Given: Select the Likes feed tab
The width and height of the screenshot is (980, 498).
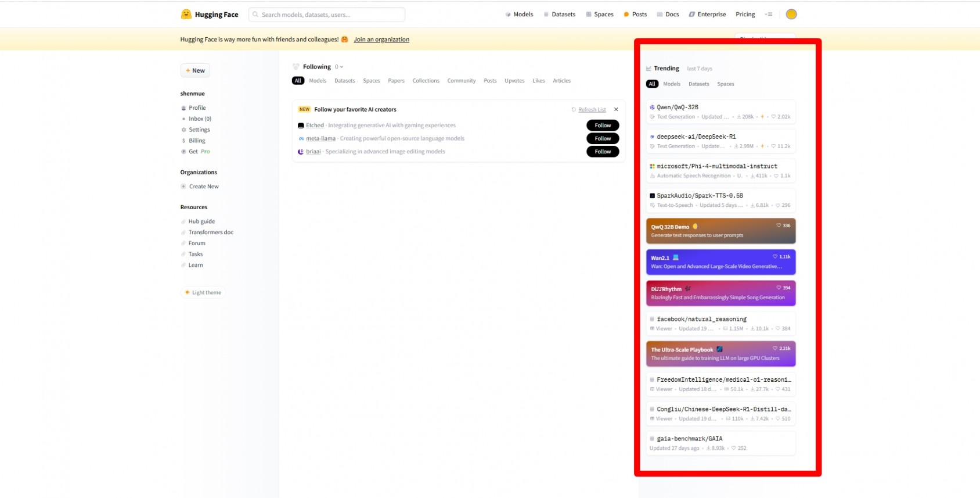Looking at the screenshot, I should [539, 81].
